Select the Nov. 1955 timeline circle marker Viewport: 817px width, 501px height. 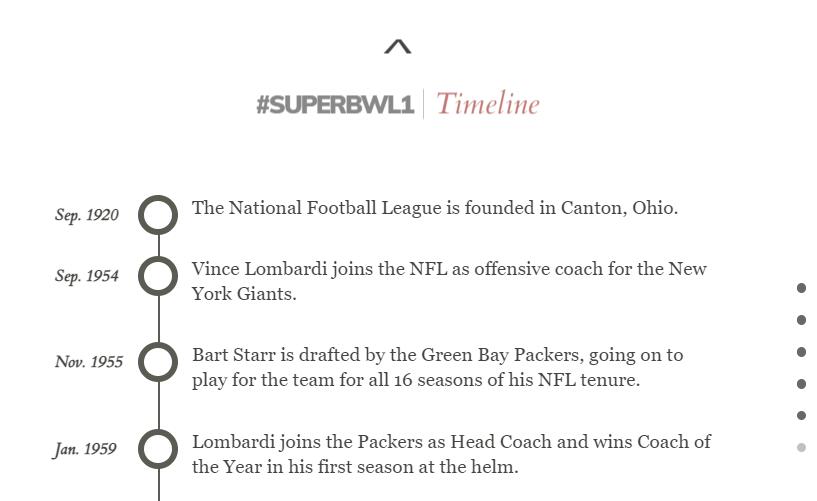[158, 362]
